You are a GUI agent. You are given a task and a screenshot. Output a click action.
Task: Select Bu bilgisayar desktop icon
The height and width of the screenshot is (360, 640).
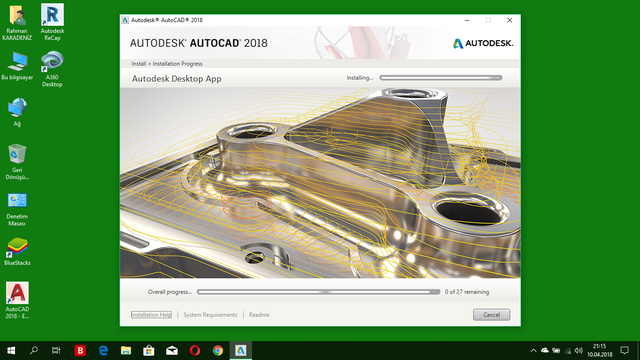17,66
